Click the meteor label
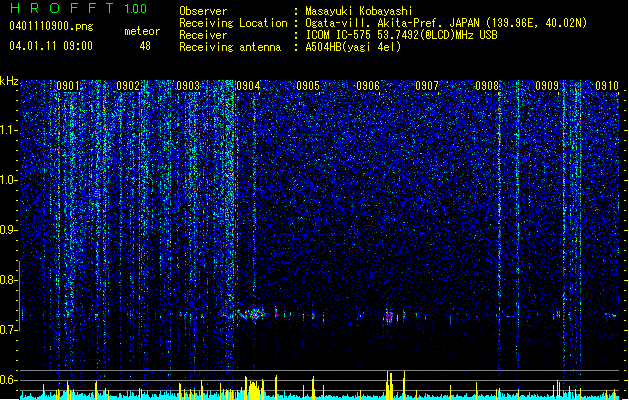629x400 pixels. pos(142,31)
